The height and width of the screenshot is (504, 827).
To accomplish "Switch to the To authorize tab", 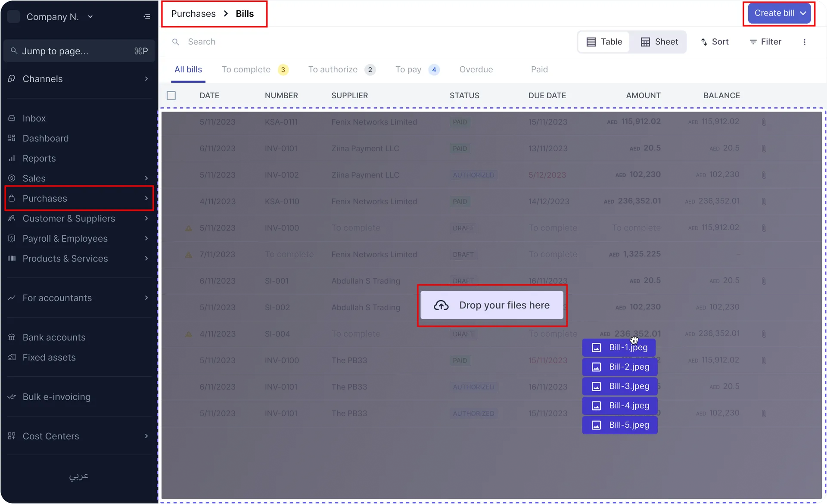I will (x=333, y=69).
